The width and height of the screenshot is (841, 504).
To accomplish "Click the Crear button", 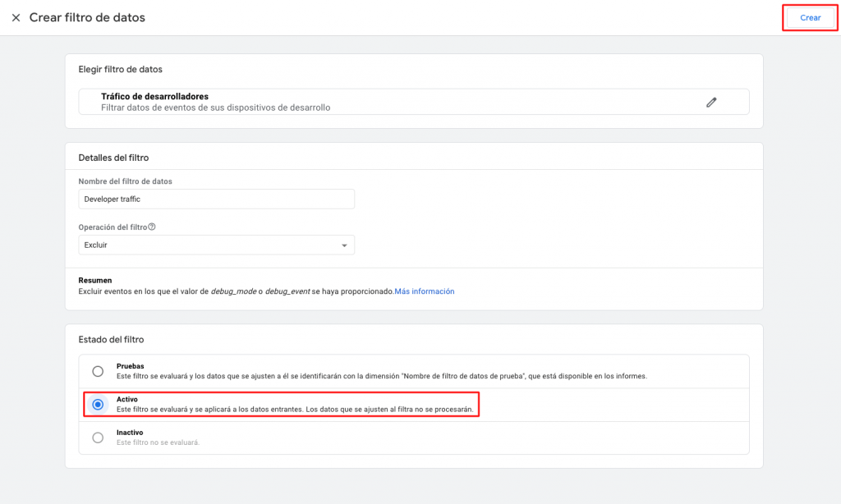I will click(x=810, y=18).
